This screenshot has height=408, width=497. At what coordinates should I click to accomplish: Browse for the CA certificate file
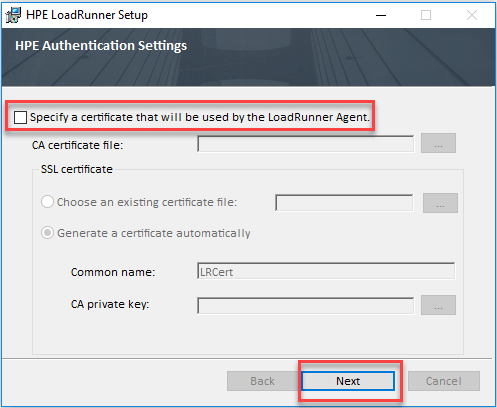coord(438,143)
